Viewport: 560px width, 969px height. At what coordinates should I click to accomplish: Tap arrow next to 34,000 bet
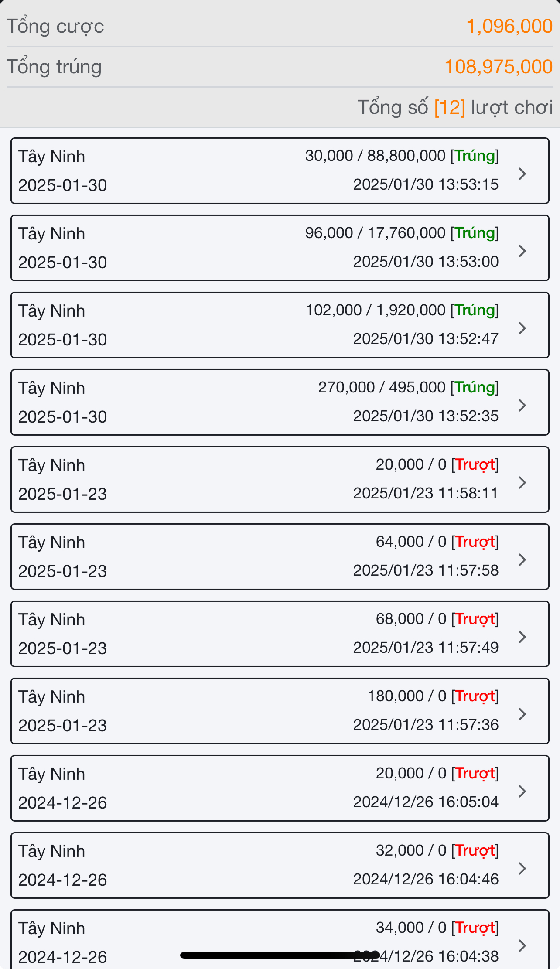522,945
